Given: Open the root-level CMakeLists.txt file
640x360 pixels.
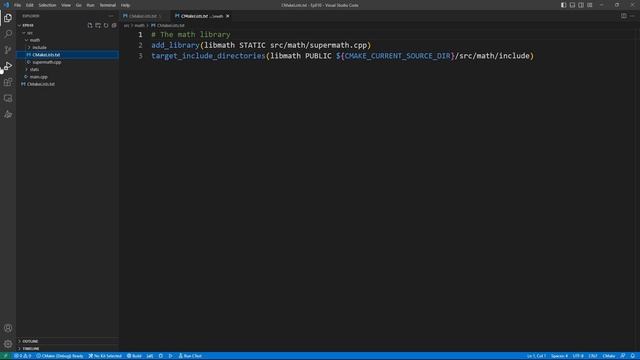Looking at the screenshot, I should pyautogui.click(x=67, y=84).
